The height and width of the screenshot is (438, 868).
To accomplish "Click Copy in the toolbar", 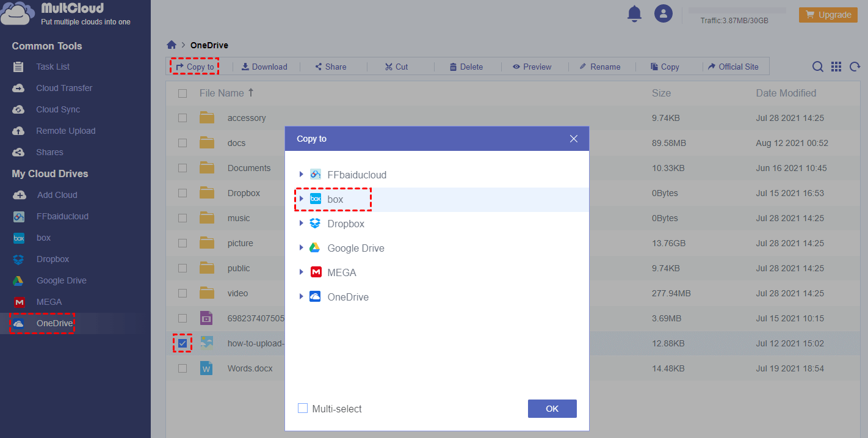I will 665,67.
